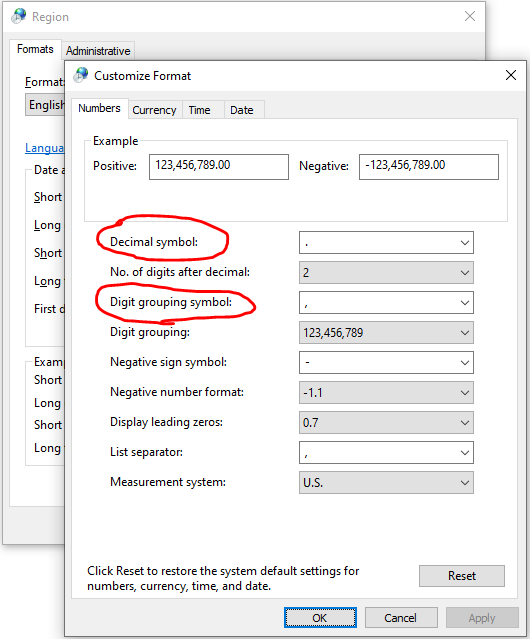Open Negative number format dropdown
This screenshot has width=530, height=639.
point(386,392)
